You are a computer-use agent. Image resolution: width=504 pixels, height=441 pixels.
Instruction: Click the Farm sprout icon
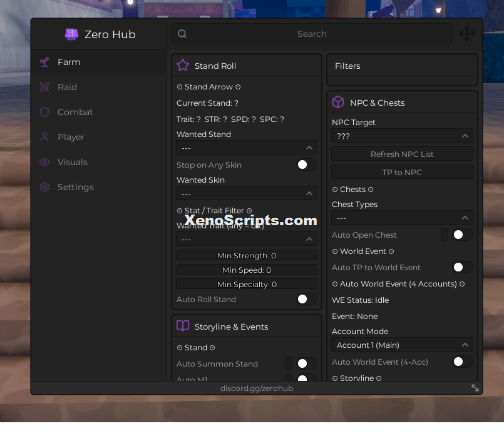coord(44,62)
